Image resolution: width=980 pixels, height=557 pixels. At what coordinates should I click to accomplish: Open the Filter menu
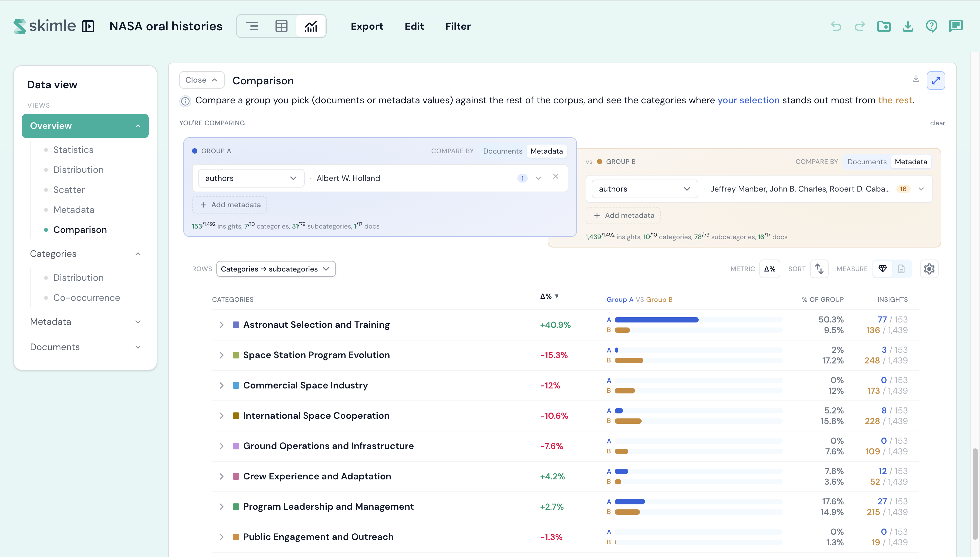pyautogui.click(x=458, y=26)
